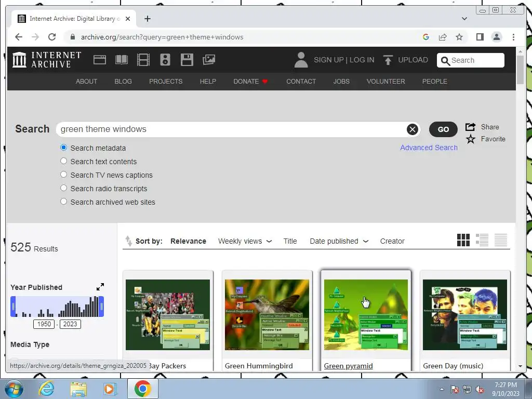The height and width of the screenshot is (399, 532).
Task: Select Search text contents option
Action: [x=63, y=161]
